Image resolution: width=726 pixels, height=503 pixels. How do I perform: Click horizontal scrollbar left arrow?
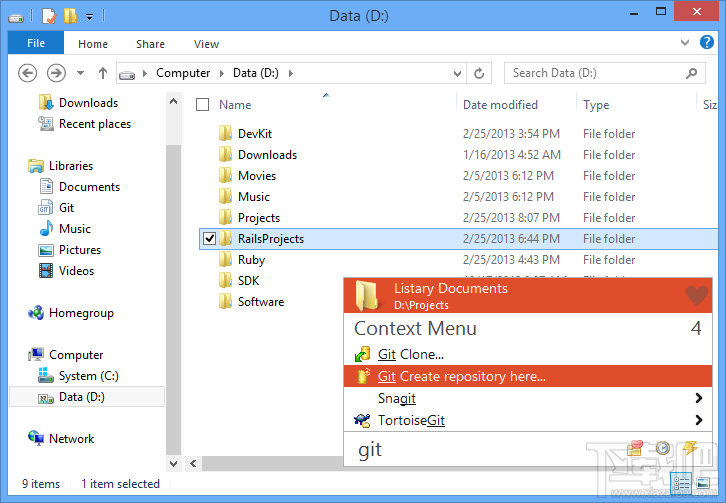193,463
